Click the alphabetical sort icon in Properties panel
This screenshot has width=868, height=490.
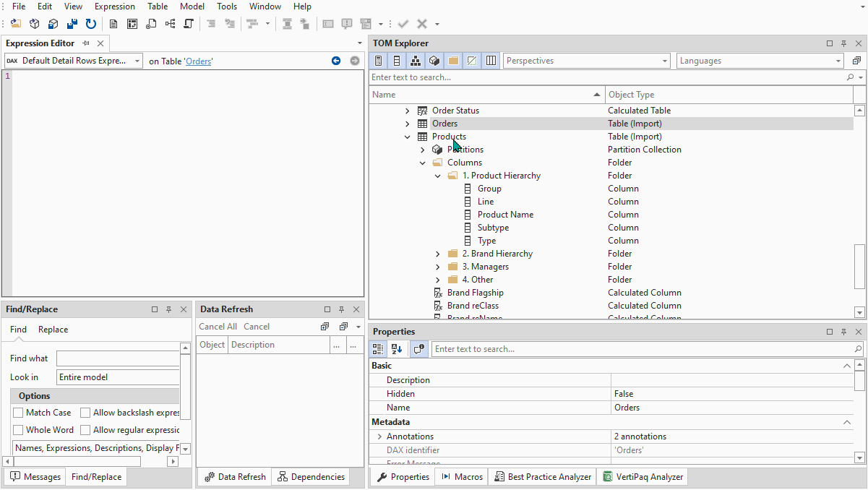pos(397,349)
